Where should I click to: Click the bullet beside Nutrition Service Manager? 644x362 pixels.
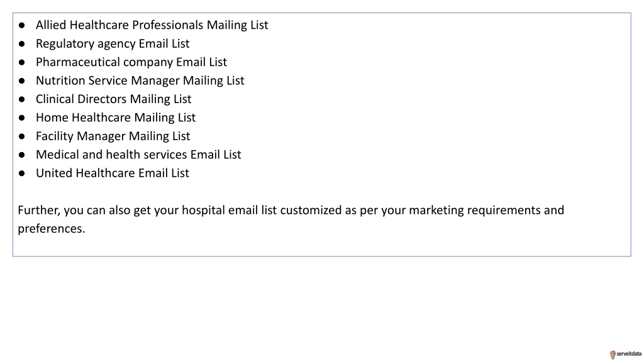click(x=22, y=81)
